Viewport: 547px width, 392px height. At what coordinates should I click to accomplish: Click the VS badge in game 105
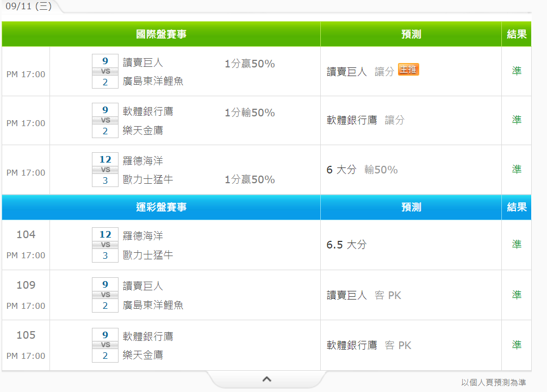[105, 345]
